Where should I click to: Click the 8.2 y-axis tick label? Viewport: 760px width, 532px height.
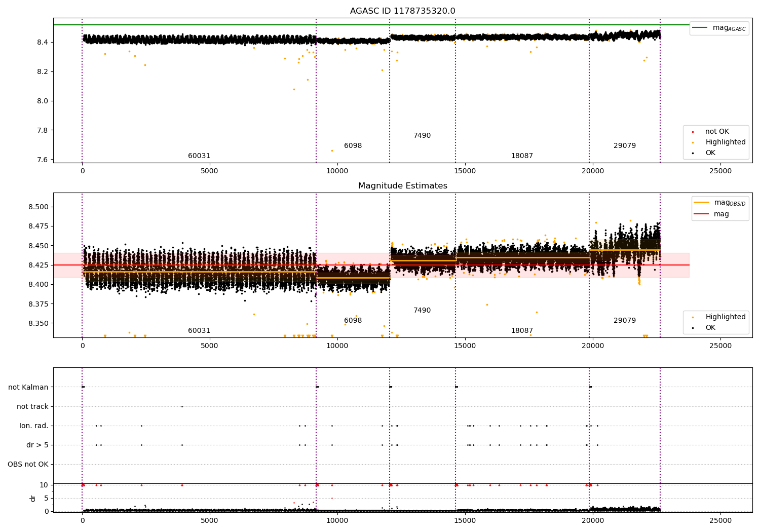tap(43, 71)
